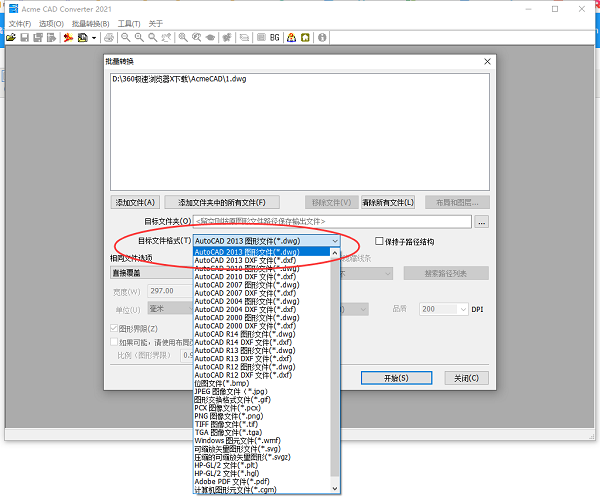Click the zoom extents magnifier icon
This screenshot has width=600, height=497.
(183, 37)
